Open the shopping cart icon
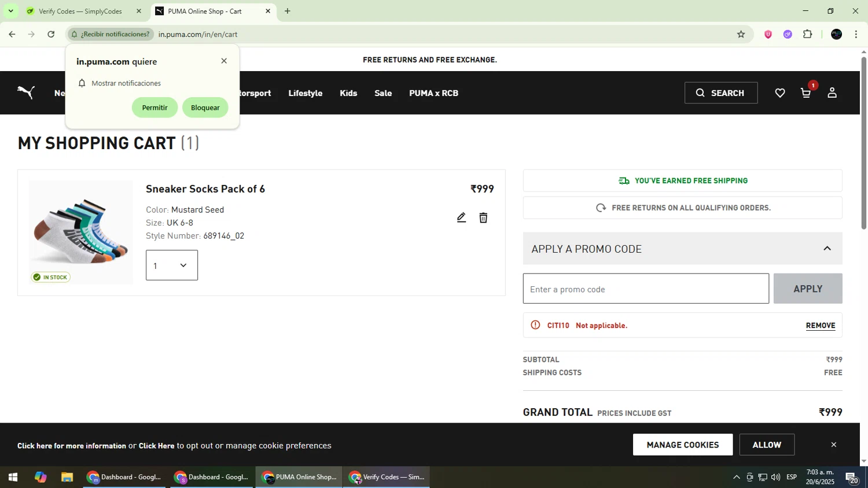The width and height of the screenshot is (868, 488). [806, 93]
